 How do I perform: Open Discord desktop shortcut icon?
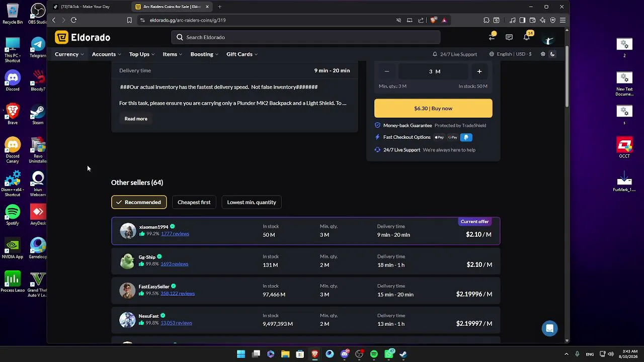point(13,80)
